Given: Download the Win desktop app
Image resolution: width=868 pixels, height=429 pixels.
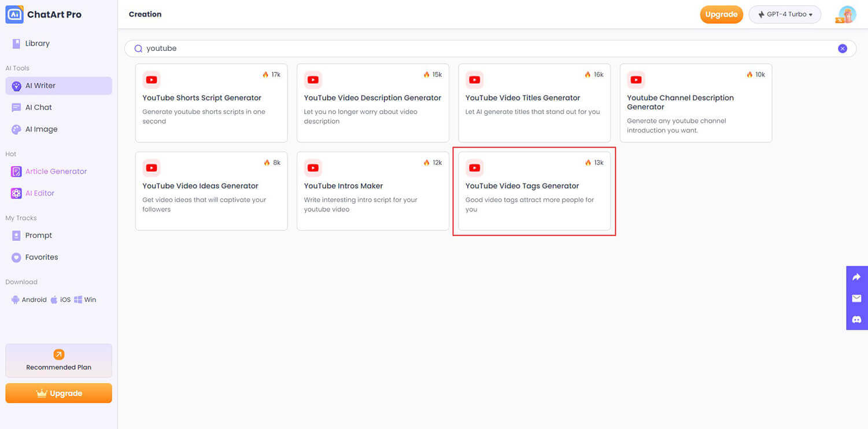Looking at the screenshot, I should (85, 300).
